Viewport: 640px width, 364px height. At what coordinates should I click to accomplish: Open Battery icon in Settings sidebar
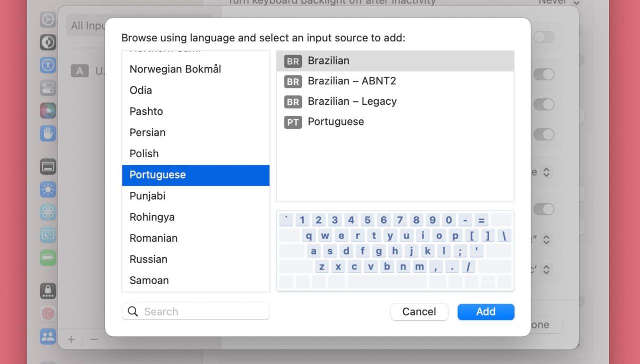(48, 258)
